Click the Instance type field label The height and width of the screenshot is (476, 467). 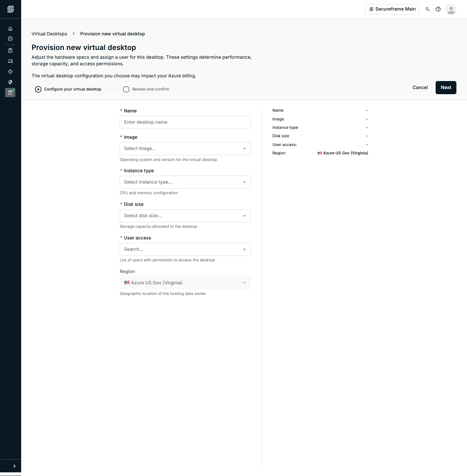[x=139, y=171]
